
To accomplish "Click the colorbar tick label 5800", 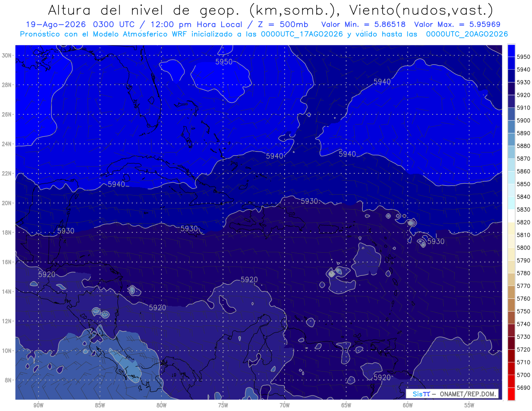I will coord(524,248).
